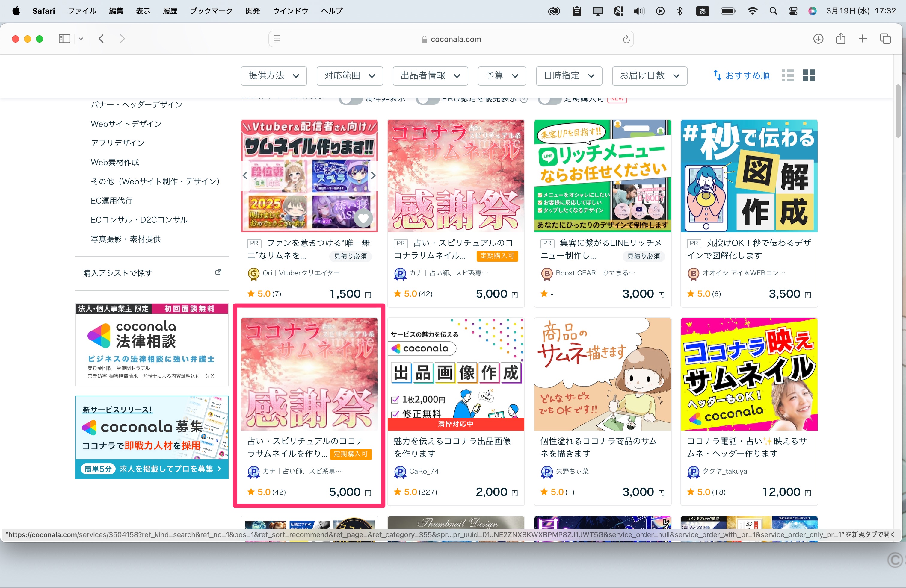This screenshot has width=906, height=588.
Task: Expand the 提供方法 filter dropdown
Action: [x=274, y=76]
